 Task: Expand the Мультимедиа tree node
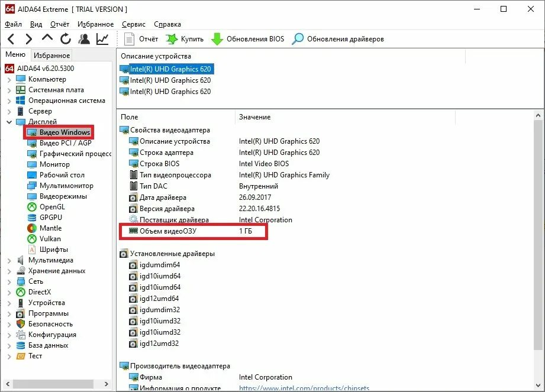tap(9, 260)
